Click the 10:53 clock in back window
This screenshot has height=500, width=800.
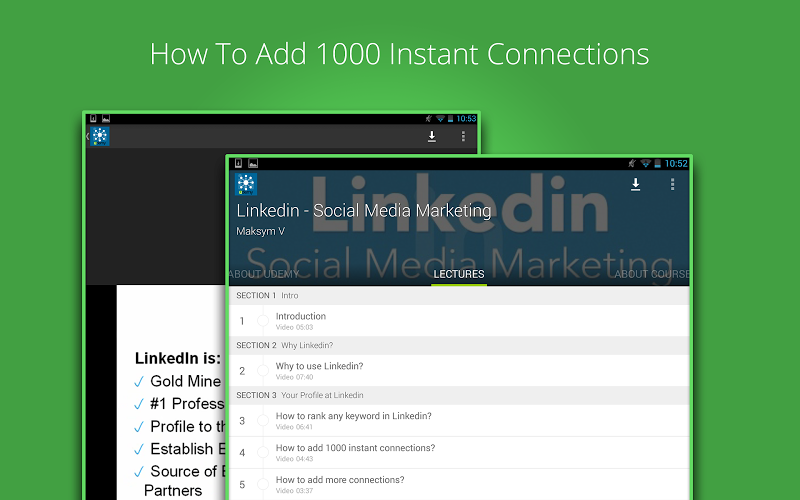click(x=466, y=119)
